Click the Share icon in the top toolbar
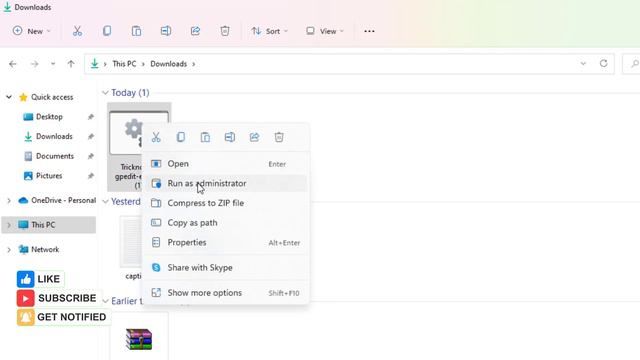Screen dimensions: 640x360 [x=195, y=31]
